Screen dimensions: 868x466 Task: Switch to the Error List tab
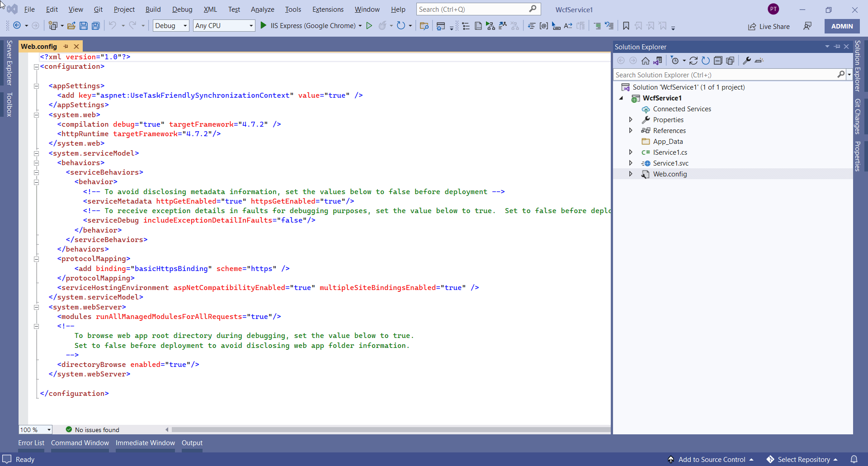pos(31,443)
